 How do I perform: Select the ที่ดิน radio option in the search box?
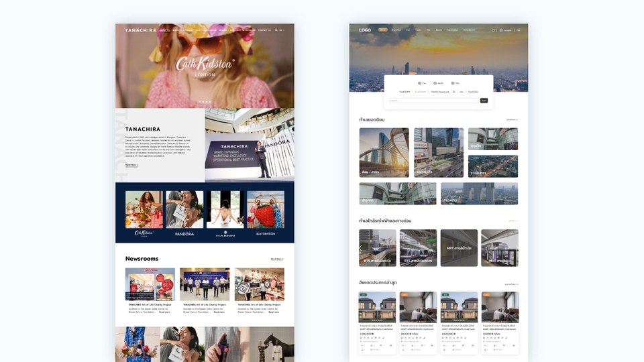[455, 83]
